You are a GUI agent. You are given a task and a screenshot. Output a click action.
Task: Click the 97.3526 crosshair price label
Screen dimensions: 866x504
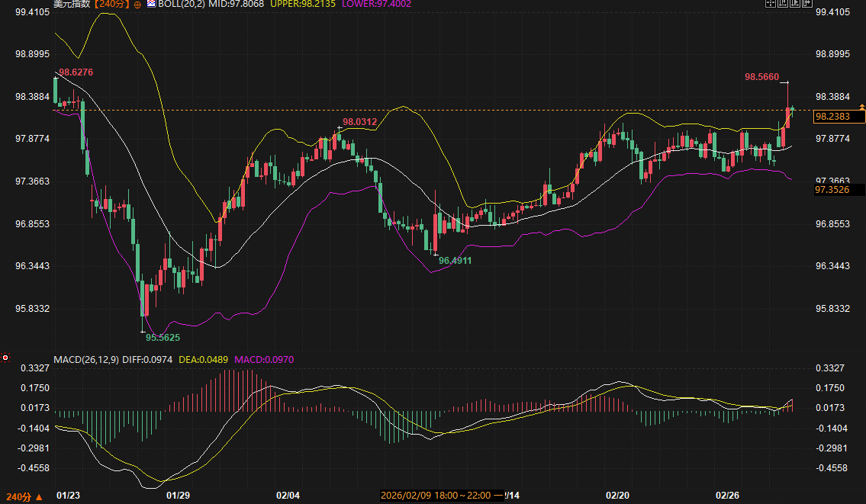tap(839, 189)
